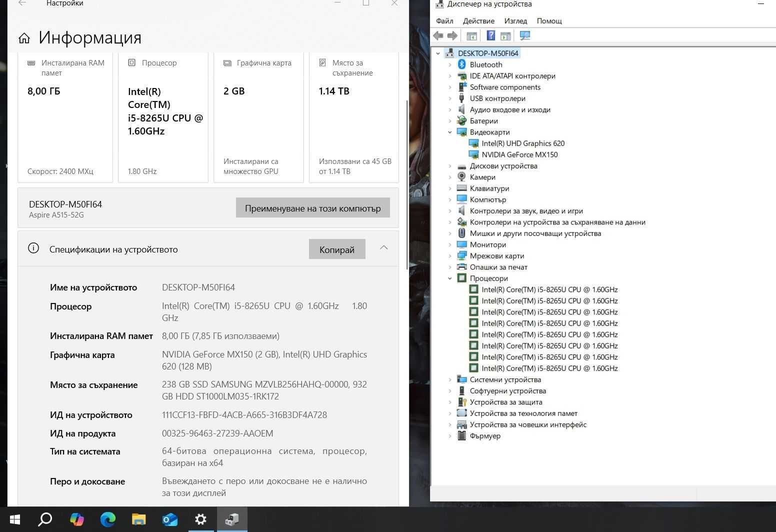Select Контролери на устройства за съхраняване на данни
The image size is (776, 532).
(x=557, y=222)
